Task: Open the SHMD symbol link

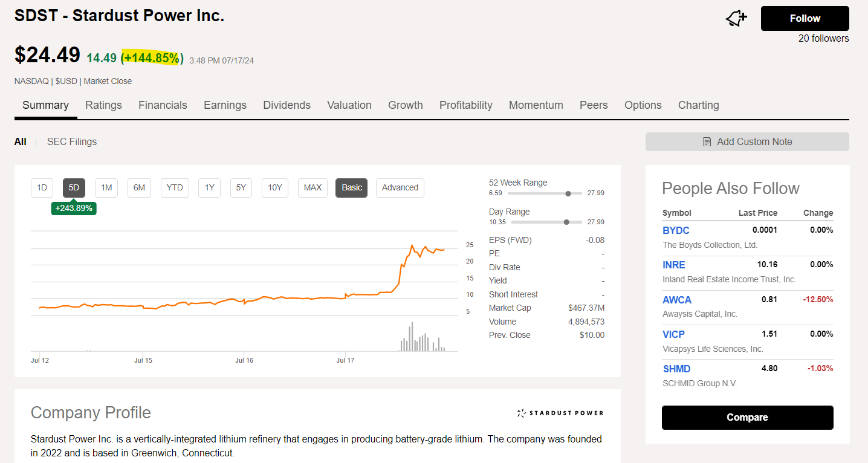Action: tap(676, 369)
